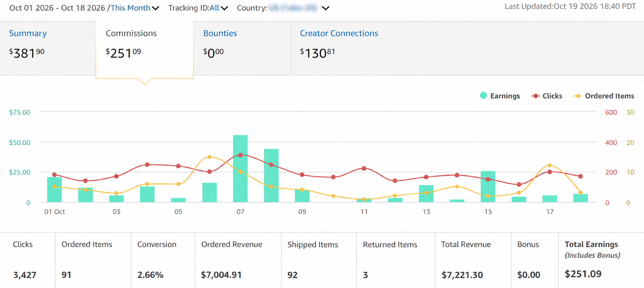Click the Earnings teal legend circle

click(483, 95)
